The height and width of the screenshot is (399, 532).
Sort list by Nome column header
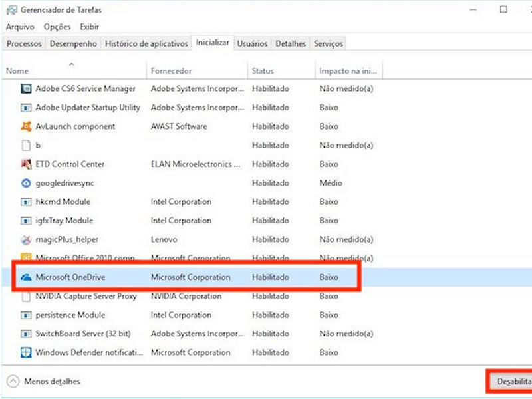coord(18,70)
